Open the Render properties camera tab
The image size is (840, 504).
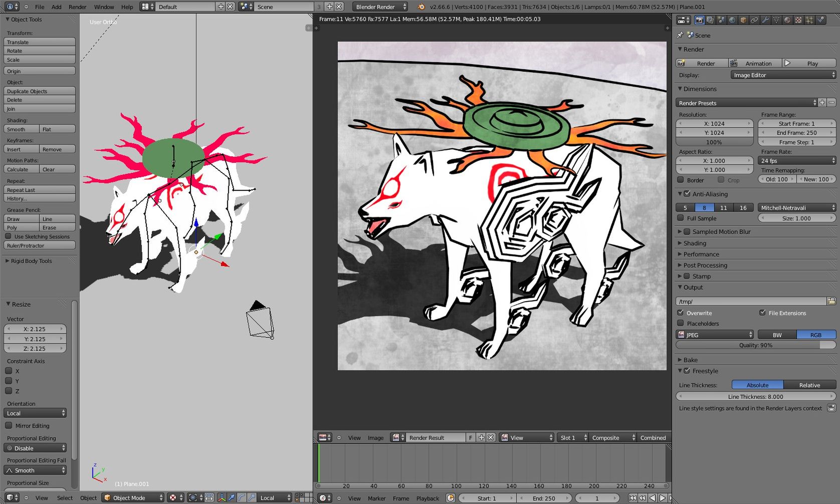(699, 20)
